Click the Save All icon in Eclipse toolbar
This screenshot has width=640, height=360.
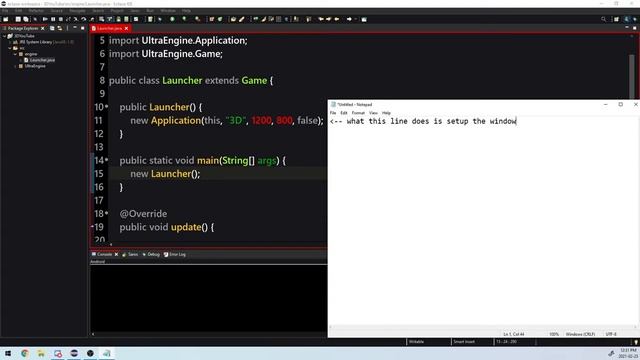26,19
